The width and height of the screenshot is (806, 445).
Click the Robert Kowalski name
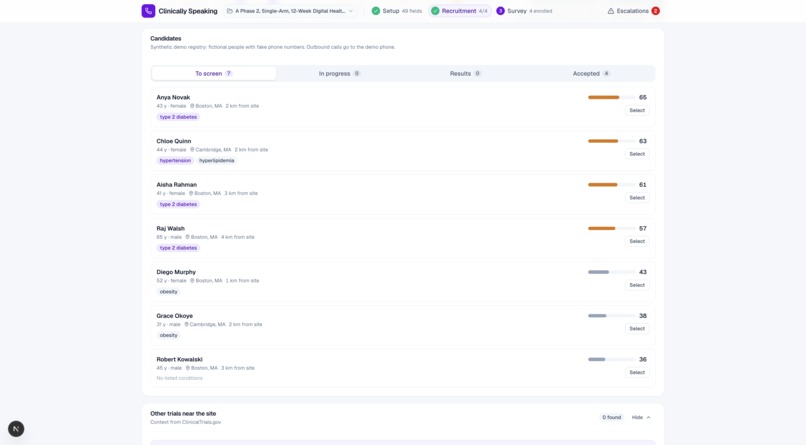(179, 359)
